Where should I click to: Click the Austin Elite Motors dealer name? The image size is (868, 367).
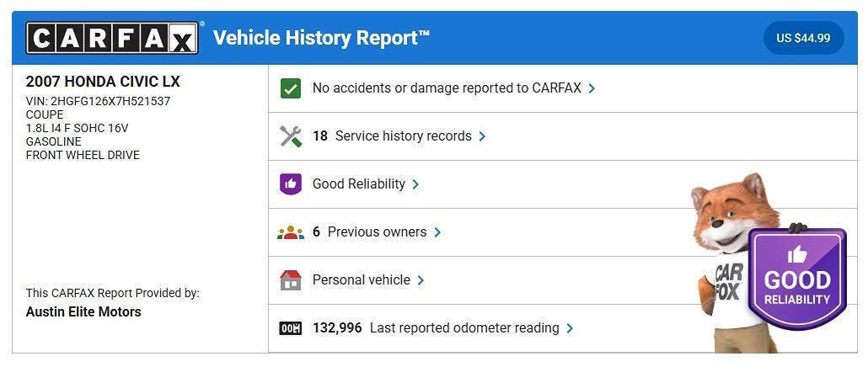(x=83, y=312)
